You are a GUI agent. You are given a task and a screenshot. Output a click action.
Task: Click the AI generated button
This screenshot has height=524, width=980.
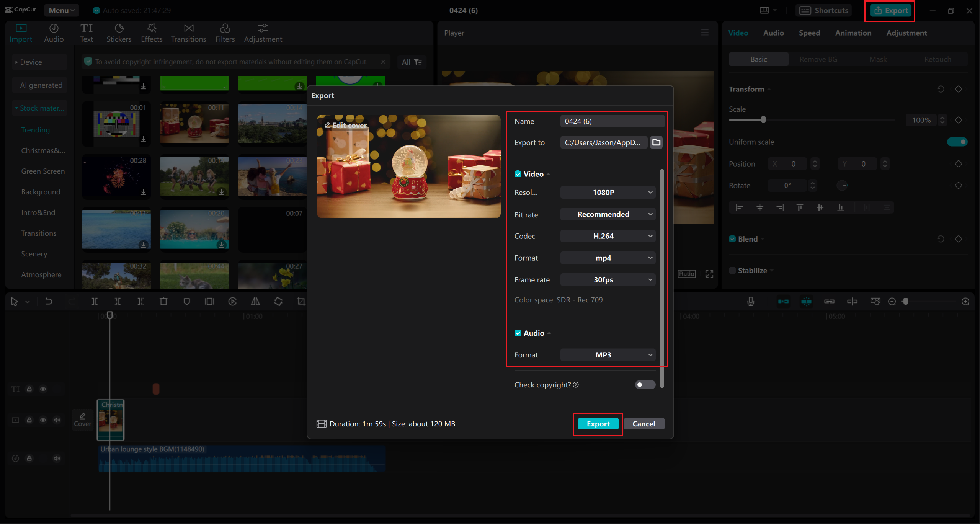[39, 85]
